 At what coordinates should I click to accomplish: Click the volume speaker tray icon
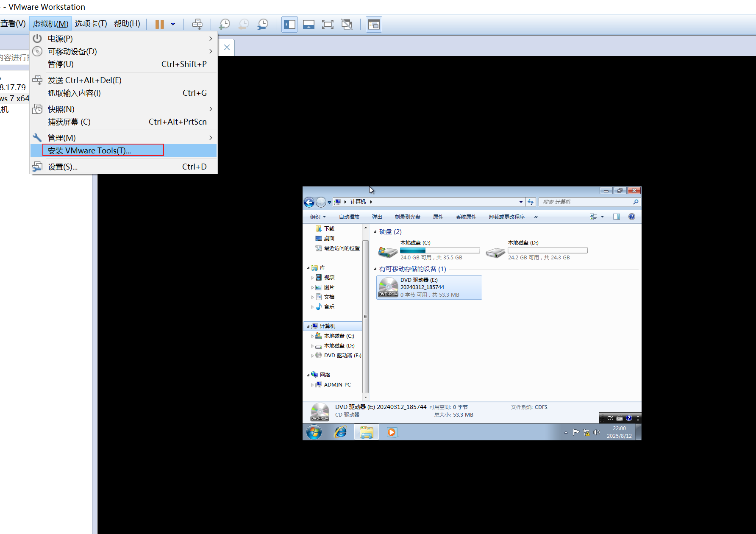pos(597,432)
